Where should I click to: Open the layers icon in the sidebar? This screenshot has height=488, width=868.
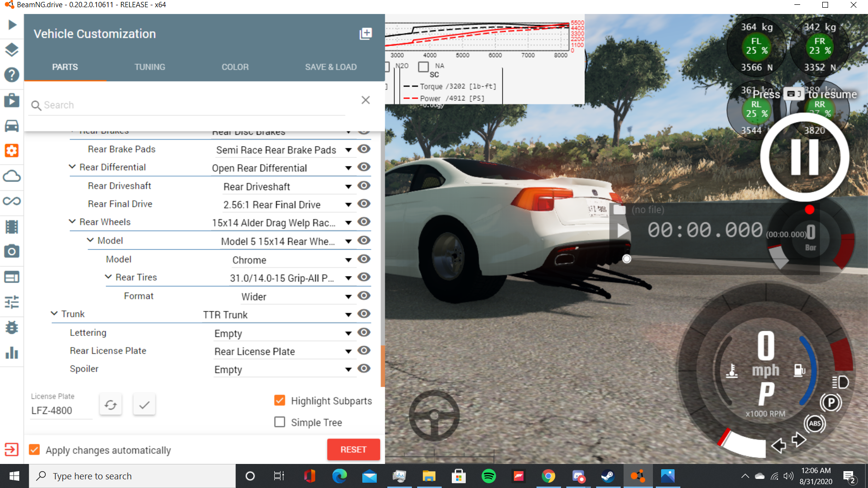click(x=12, y=50)
